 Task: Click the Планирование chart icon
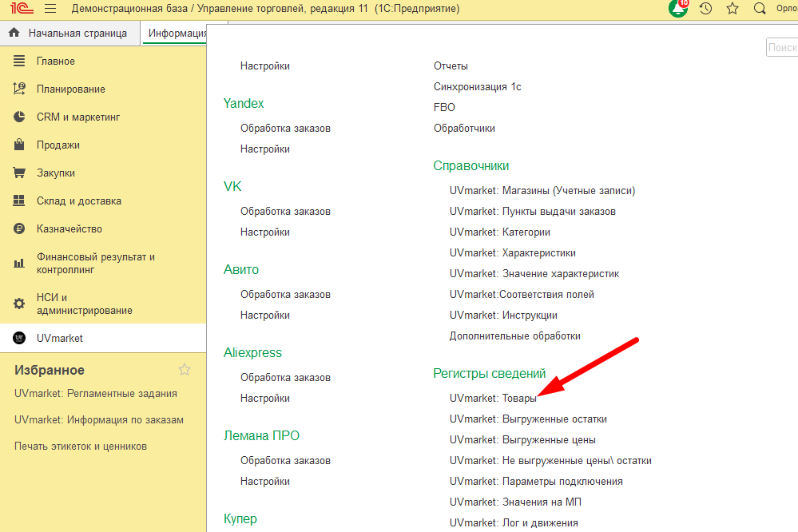(19, 89)
